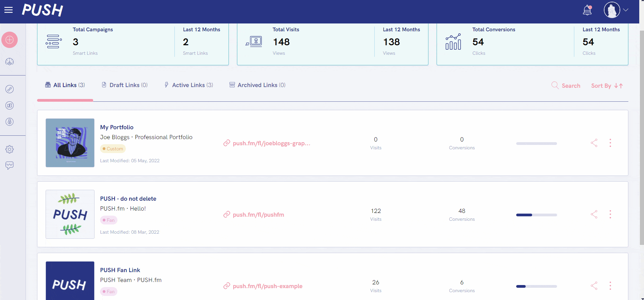
Task: Open settings gear in sidebar
Action: [x=10, y=149]
